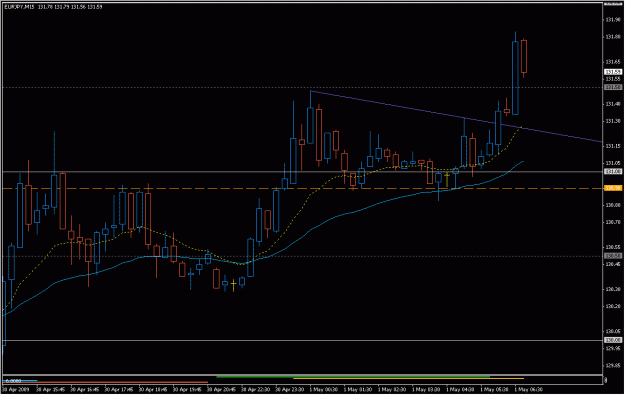Viewport: 625px width, 395px height.
Task: Click the tall blue breakout candle body
Action: (515, 78)
